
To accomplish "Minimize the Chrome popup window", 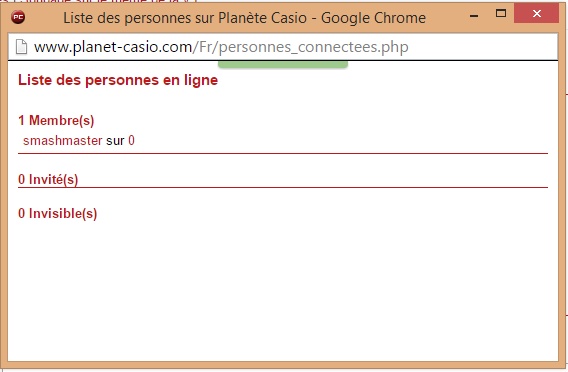I will (474, 16).
